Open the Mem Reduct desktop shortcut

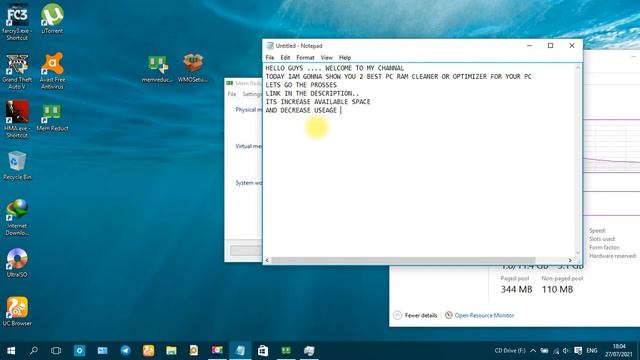[52, 118]
